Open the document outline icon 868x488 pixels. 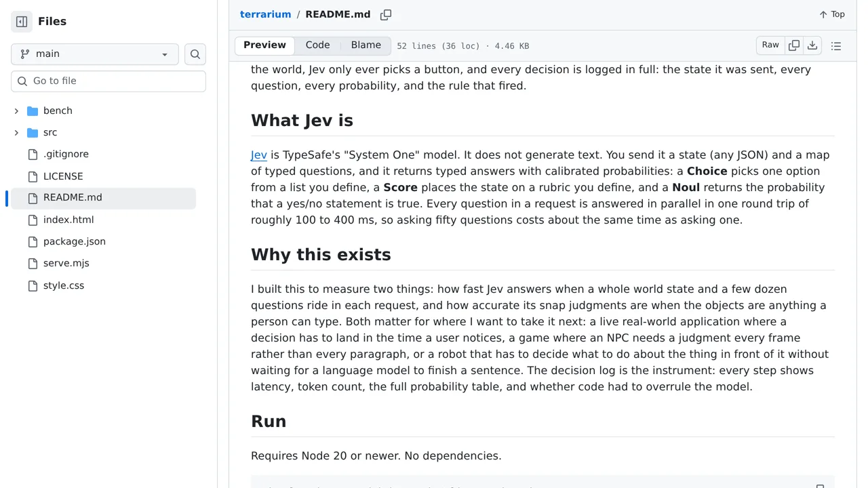tap(836, 46)
